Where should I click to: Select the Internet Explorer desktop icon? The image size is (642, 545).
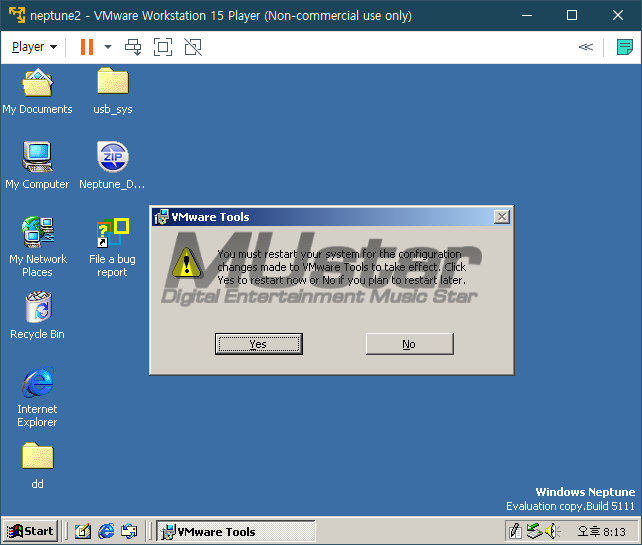pos(37,397)
